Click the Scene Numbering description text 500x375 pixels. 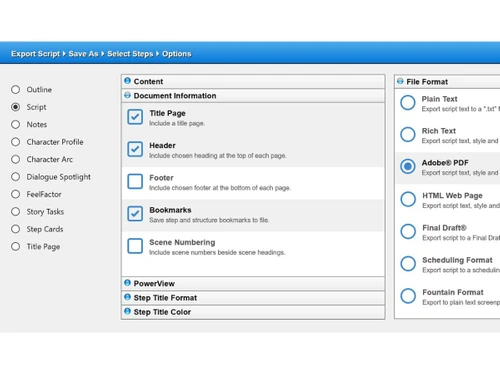coord(217,253)
